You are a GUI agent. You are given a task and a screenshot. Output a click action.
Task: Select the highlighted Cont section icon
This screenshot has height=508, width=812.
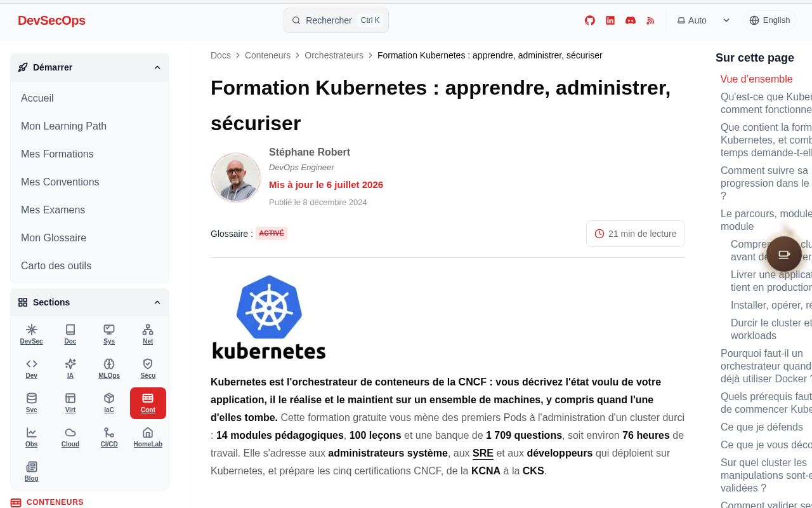148,403
